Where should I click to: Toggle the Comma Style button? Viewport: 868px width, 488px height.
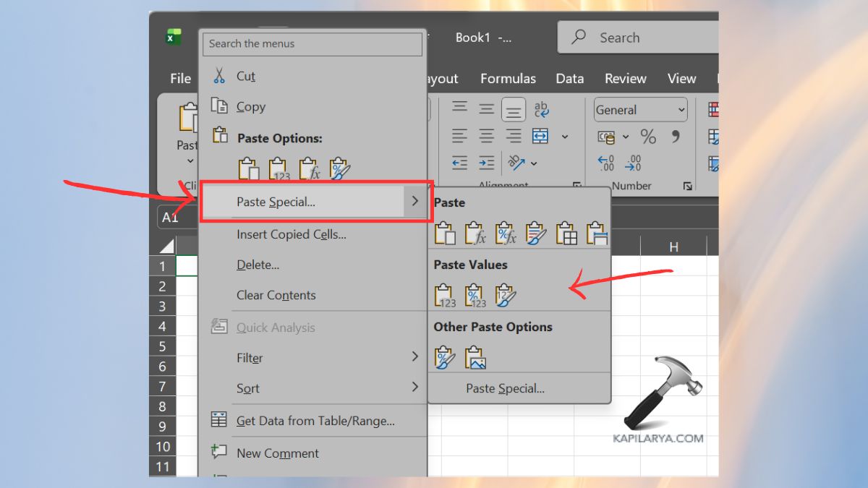pyautogui.click(x=676, y=137)
